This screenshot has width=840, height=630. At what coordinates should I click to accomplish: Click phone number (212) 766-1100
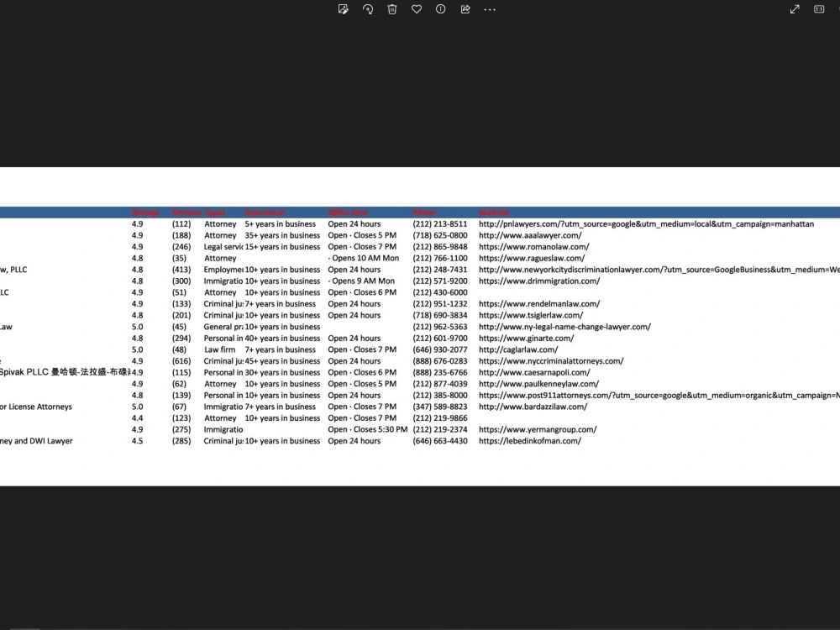(440, 258)
